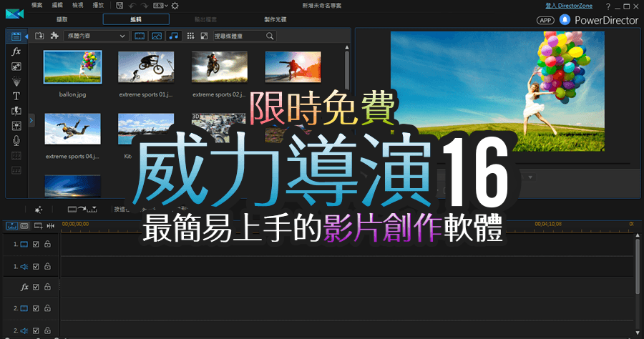This screenshot has width=644, height=339.
Task: Open the Transition Room
Action: click(16, 111)
